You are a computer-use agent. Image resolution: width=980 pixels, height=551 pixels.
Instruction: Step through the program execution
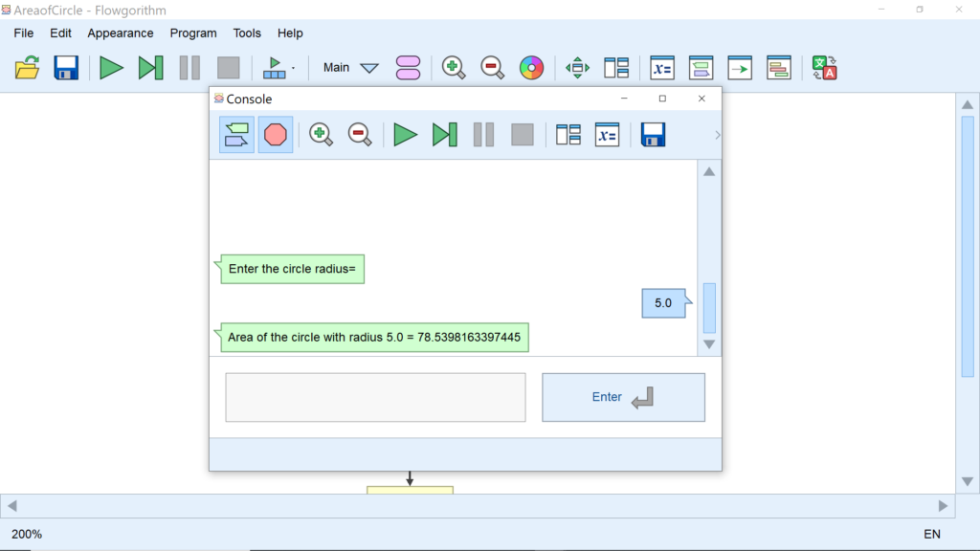pos(150,67)
